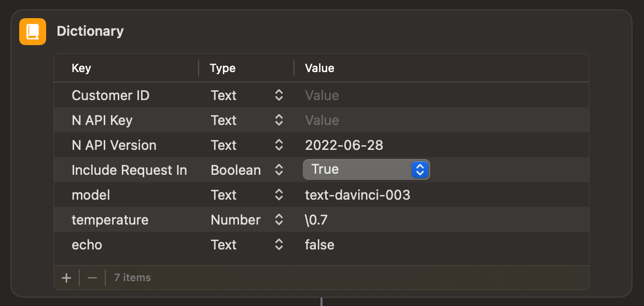
Task: Remove item with the minus button
Action: [x=92, y=277]
